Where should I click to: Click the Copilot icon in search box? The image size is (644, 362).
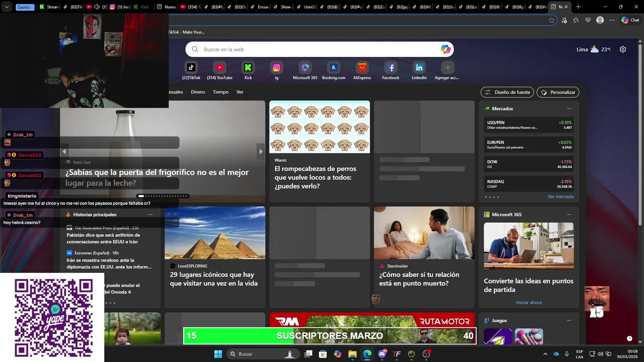pyautogui.click(x=445, y=49)
